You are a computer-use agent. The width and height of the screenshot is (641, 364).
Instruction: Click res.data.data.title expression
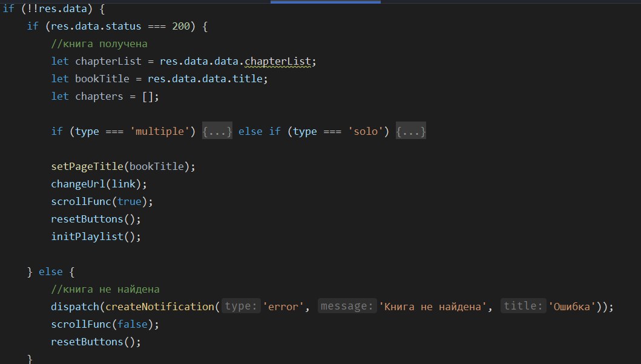click(x=205, y=79)
